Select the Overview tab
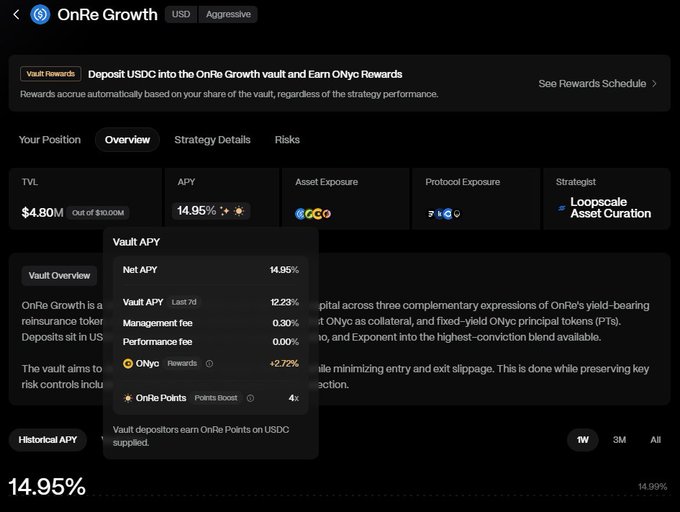680x512 pixels. coord(128,140)
